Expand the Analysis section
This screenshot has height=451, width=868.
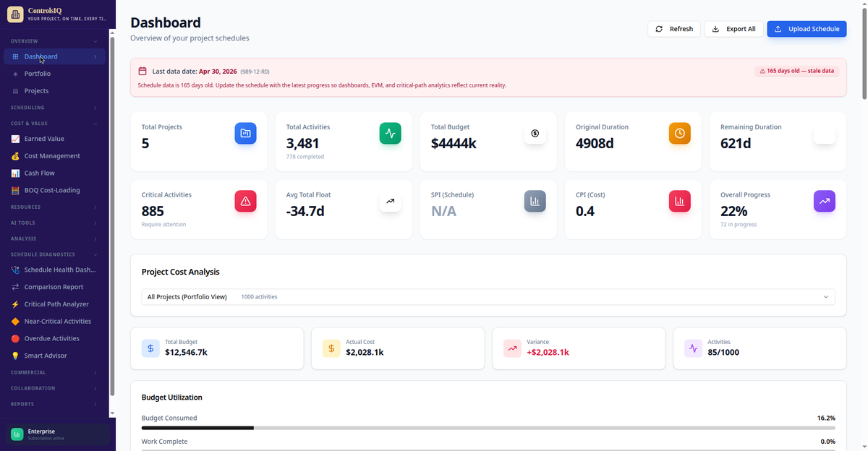click(54, 239)
